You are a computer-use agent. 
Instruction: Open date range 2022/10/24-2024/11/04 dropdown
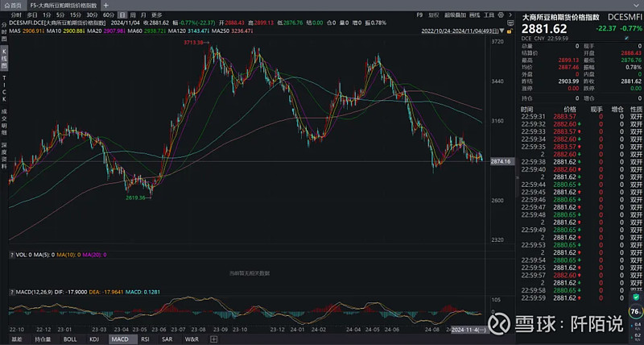[463, 31]
